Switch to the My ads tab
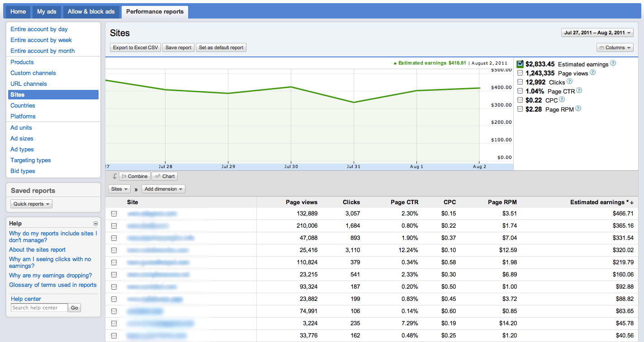Viewport: 644px width, 342px height. (x=47, y=12)
